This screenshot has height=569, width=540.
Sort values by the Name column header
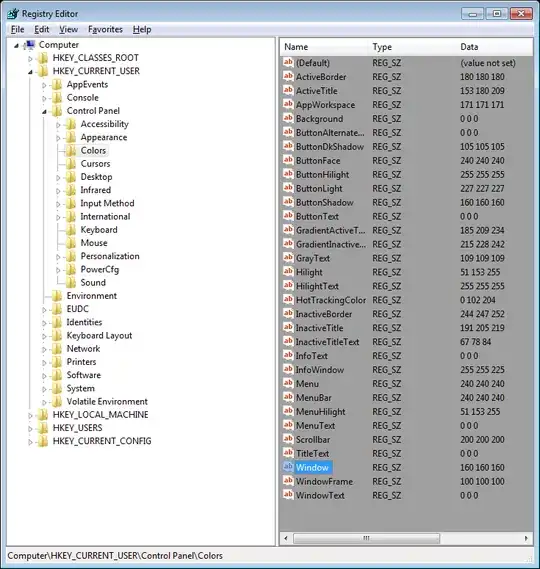click(325, 47)
